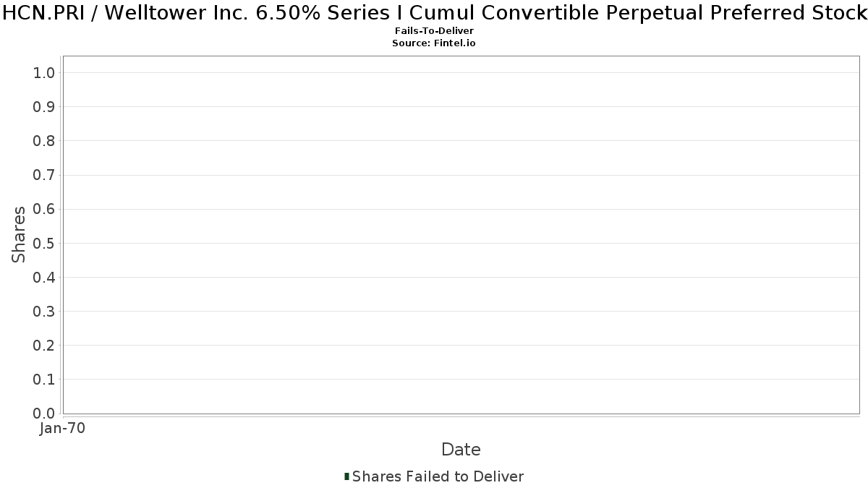Click the empty chart plot area
The height and width of the screenshot is (488, 868).
click(461, 234)
